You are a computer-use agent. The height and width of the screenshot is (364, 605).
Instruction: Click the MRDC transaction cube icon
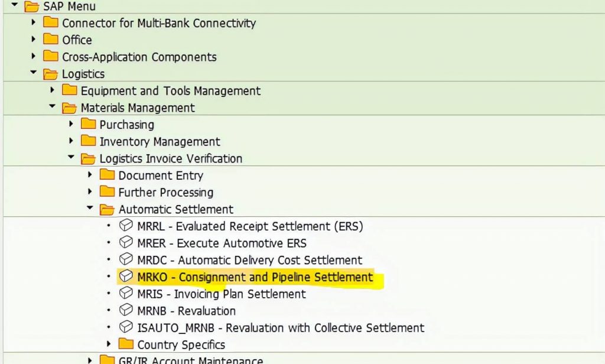[x=126, y=259]
